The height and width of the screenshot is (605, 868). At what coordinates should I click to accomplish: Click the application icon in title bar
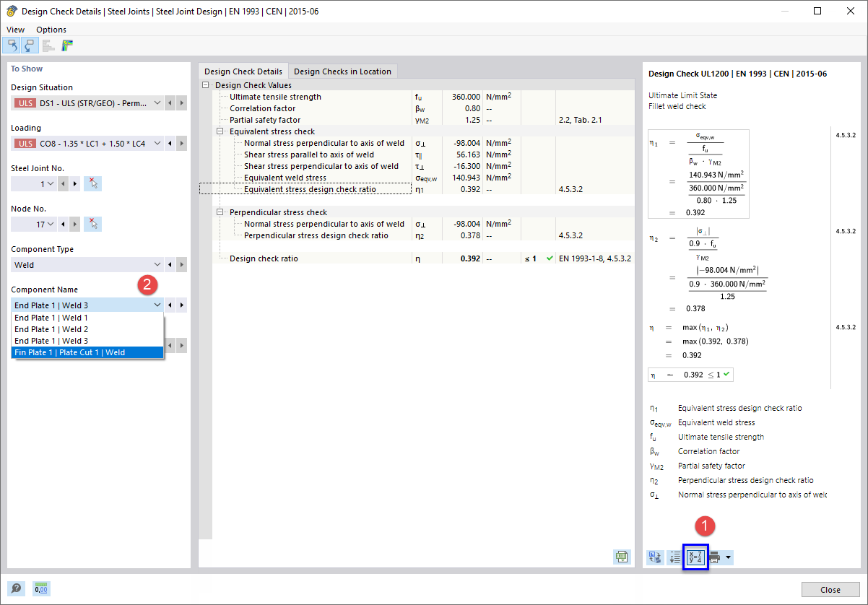pos(11,12)
